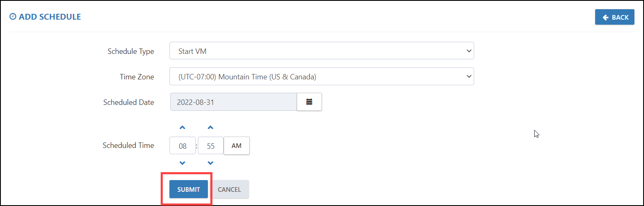This screenshot has height=206, width=644.
Task: Increase the hour with up chevron
Action: coord(182,127)
